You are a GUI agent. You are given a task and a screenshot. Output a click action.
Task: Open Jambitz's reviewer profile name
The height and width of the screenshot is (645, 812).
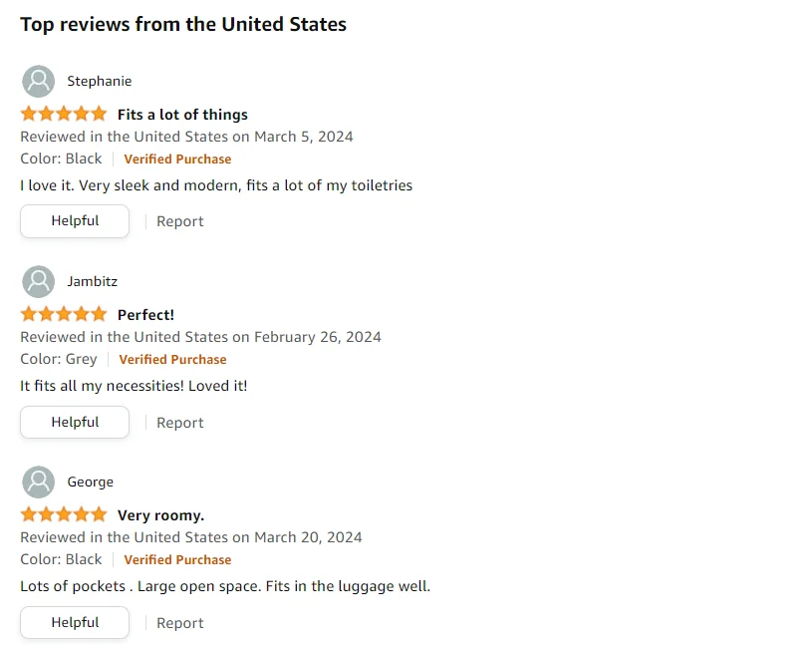point(92,282)
